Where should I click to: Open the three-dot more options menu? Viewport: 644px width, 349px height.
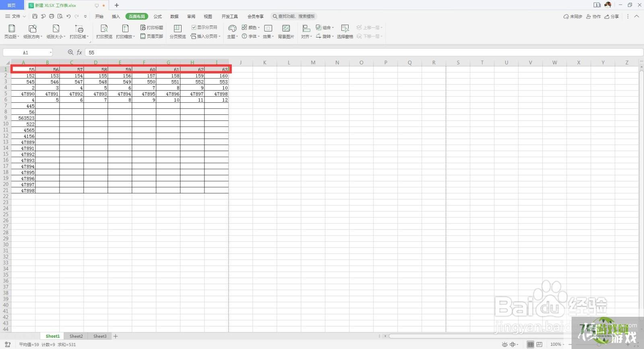click(x=627, y=17)
